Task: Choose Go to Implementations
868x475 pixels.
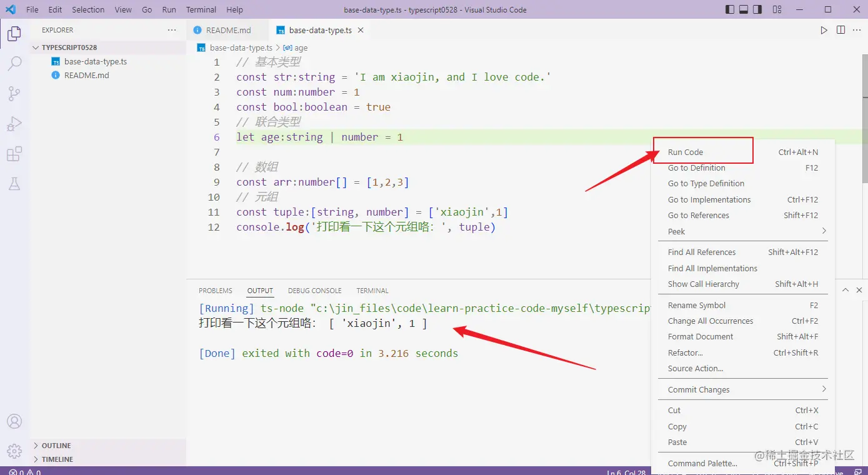Action: click(743, 199)
